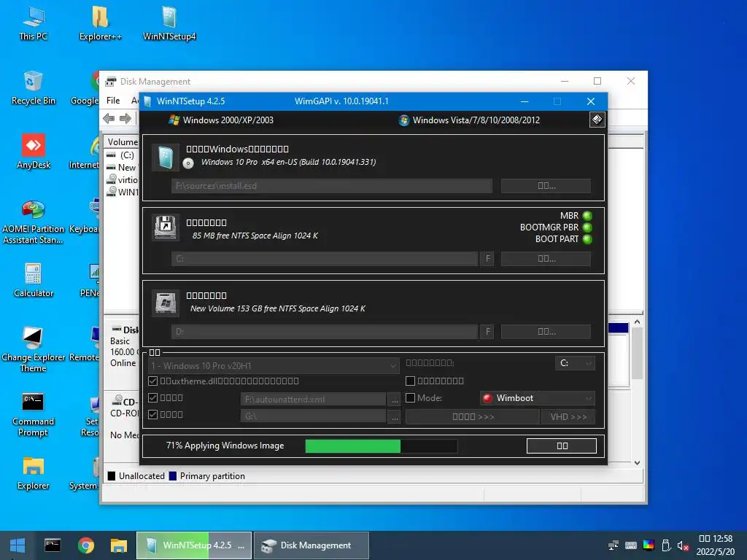The image size is (747, 560).
Task: Click the green MBR status indicator
Action: (587, 216)
